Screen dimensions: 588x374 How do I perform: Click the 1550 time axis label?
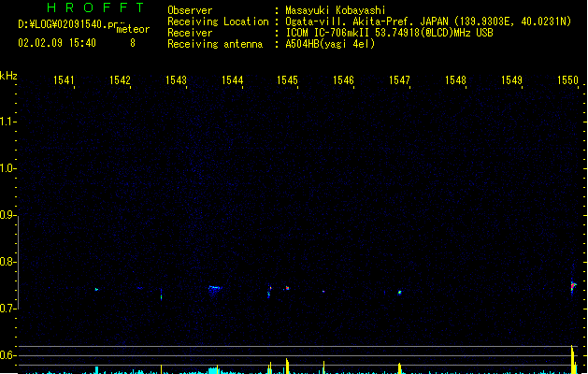[567, 79]
